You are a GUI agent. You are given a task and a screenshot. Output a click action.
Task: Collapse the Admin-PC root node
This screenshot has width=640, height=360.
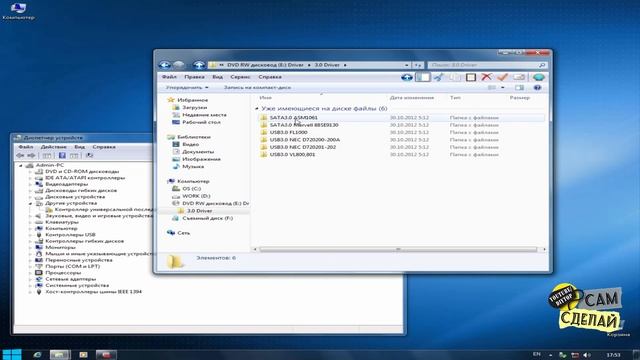point(21,165)
